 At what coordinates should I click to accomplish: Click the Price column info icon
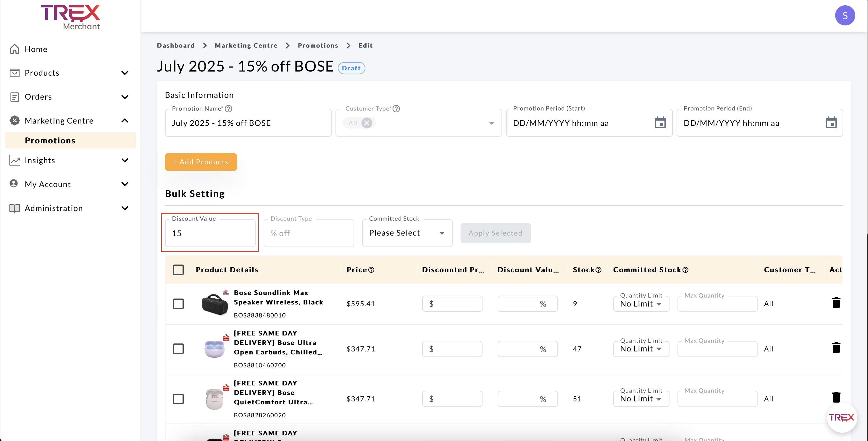pos(371,270)
